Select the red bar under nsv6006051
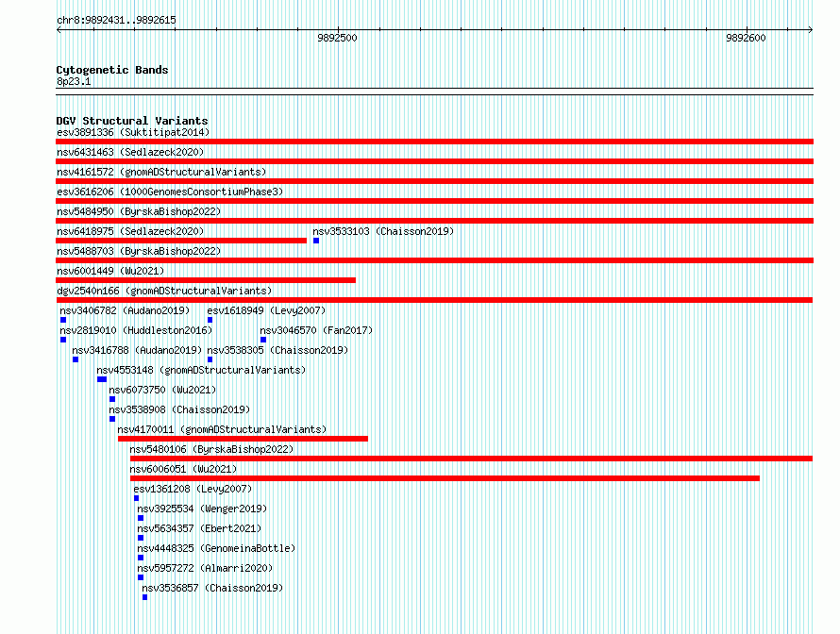 445,478
